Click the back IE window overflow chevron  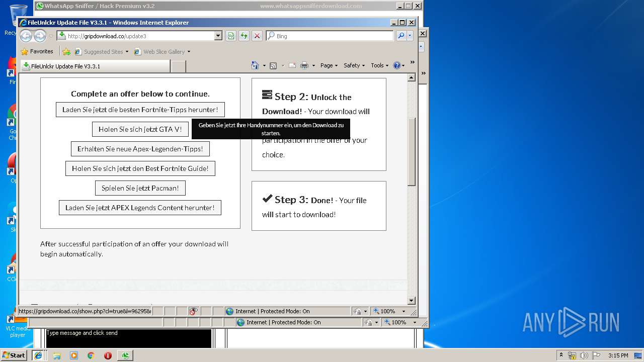[x=424, y=73]
